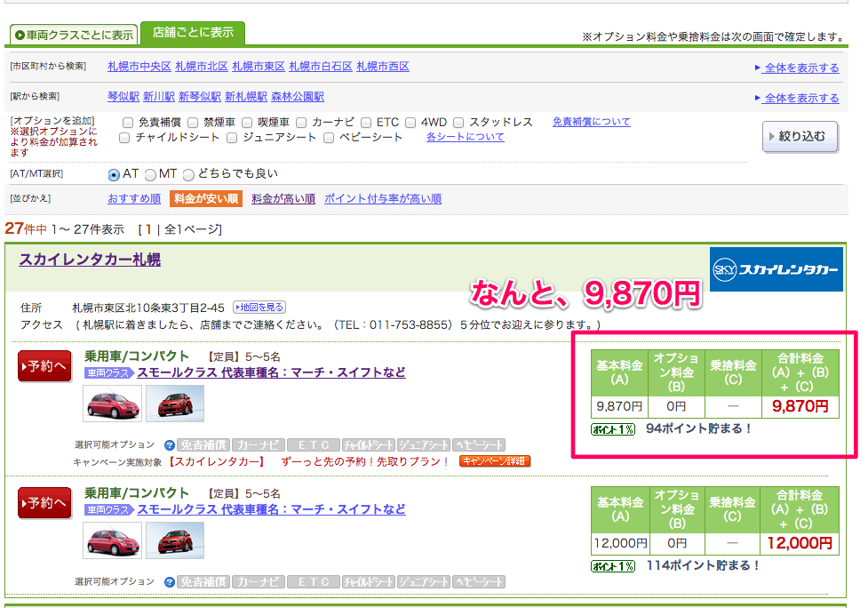Sort by おすすめ順
868x608 pixels.
coord(134,198)
